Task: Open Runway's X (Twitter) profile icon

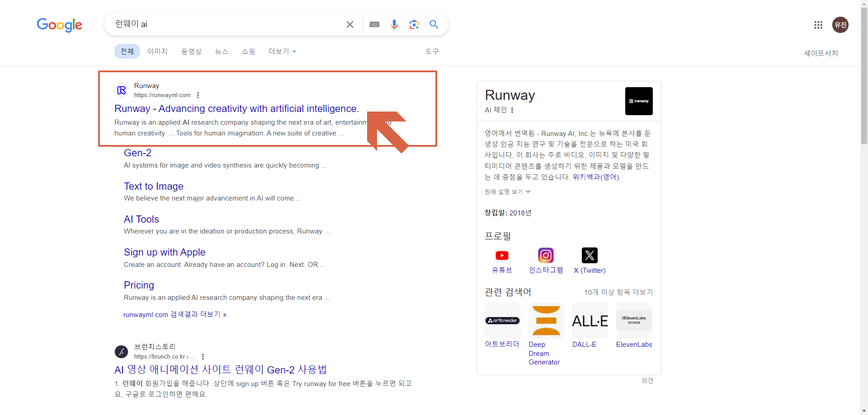Action: coord(590,256)
